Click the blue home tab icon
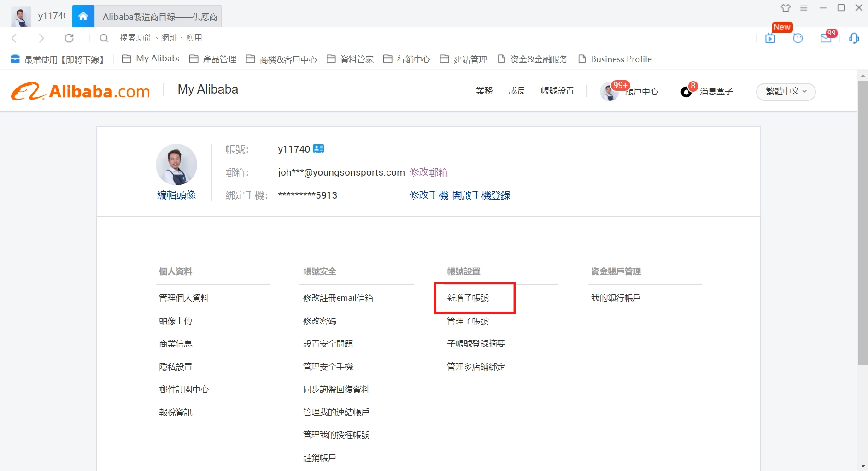This screenshot has width=868, height=471. 83,16
